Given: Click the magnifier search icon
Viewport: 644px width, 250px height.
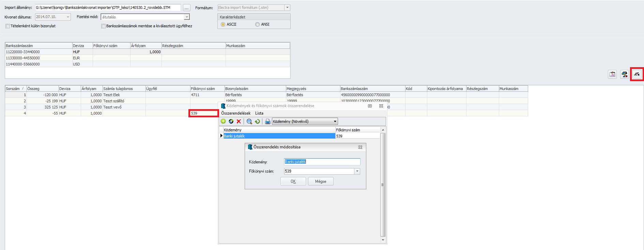Looking at the screenshot, I should (249, 121).
